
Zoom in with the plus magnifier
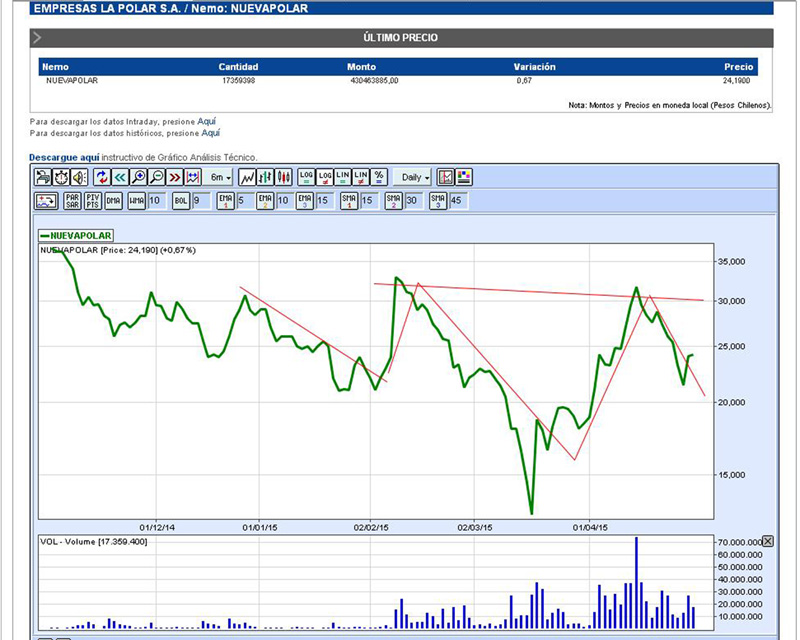(x=138, y=177)
